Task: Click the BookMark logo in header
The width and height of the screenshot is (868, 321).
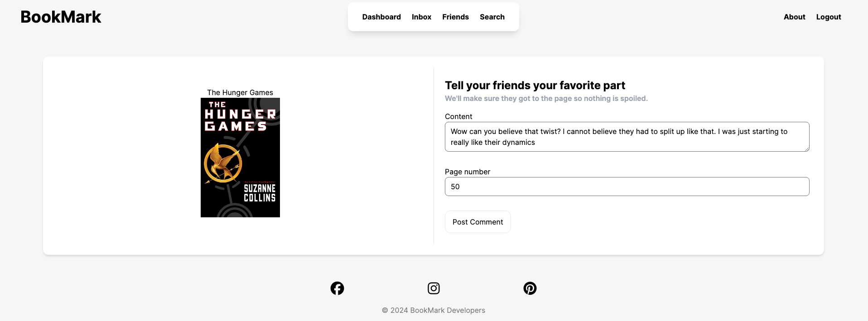Action: point(61,17)
